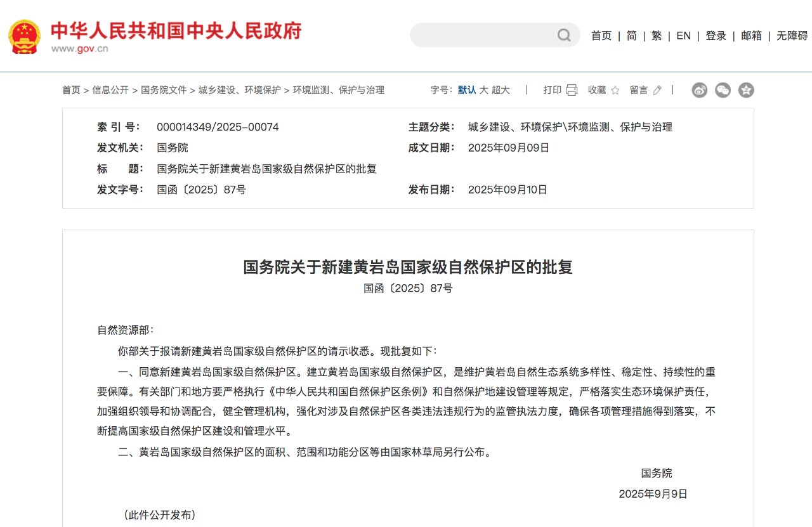
Task: Open the 无障碍 accessibility link
Action: point(792,36)
